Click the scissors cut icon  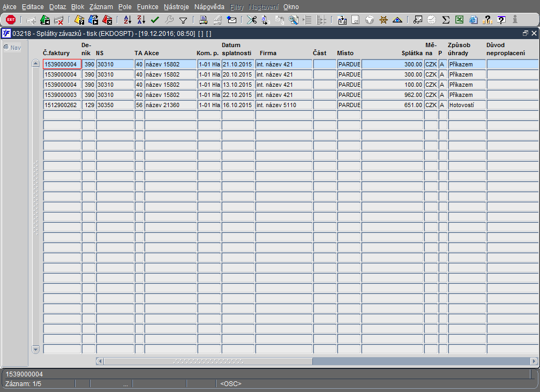coord(252,20)
